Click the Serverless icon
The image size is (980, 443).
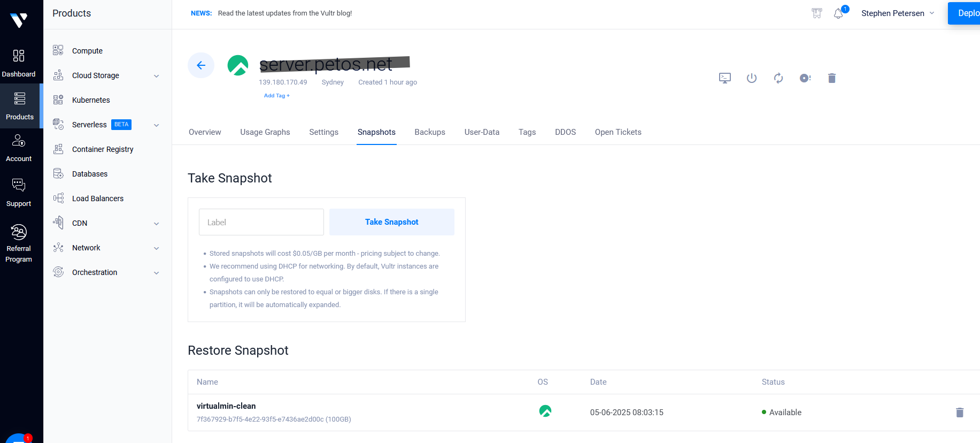pyautogui.click(x=58, y=125)
